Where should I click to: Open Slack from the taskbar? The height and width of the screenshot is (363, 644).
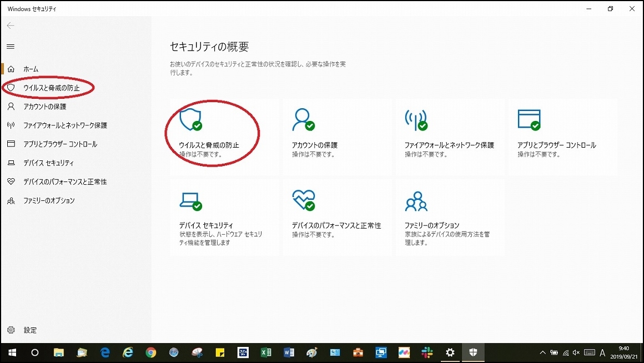427,353
